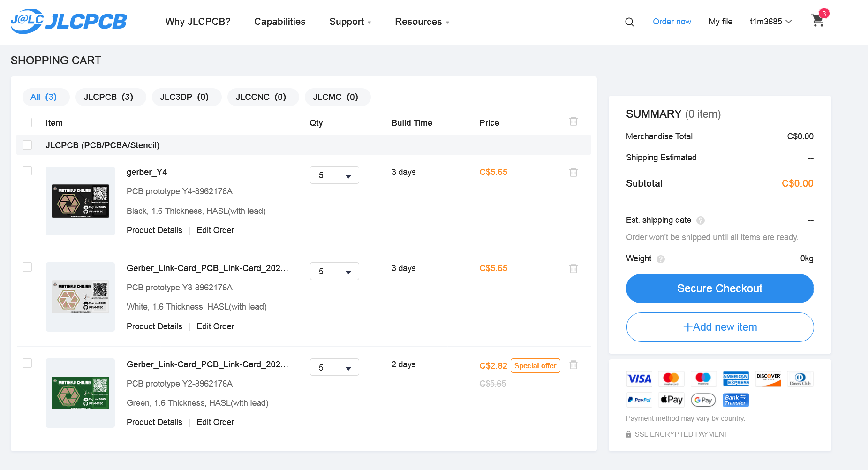Click the gerber_Y4 item title
Image resolution: width=868 pixels, height=470 pixels.
pyautogui.click(x=147, y=172)
